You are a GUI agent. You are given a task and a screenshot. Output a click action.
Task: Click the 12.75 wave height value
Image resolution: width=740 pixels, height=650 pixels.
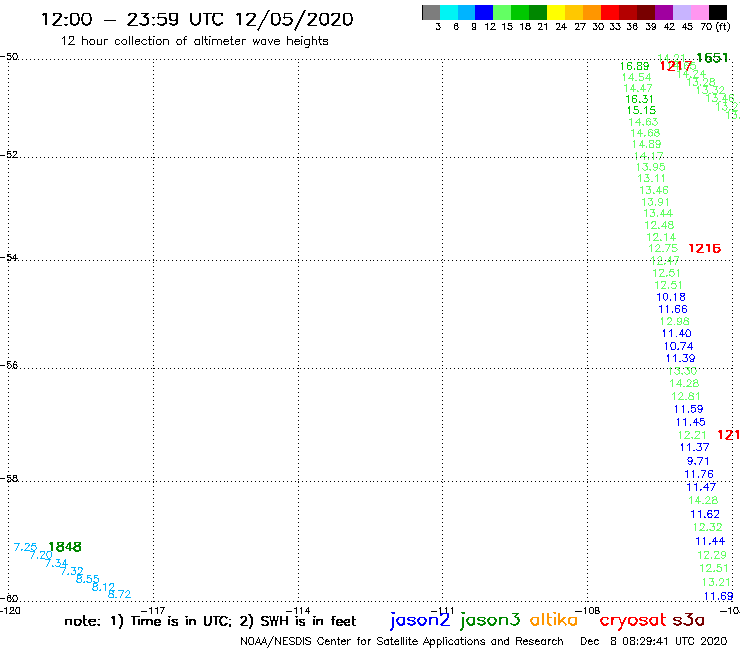[663, 248]
